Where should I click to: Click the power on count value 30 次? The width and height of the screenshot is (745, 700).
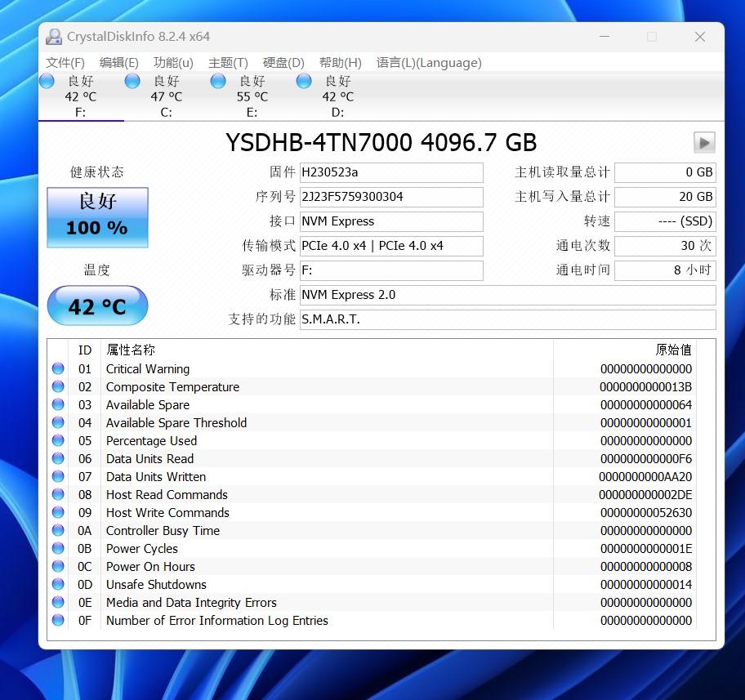(665, 246)
